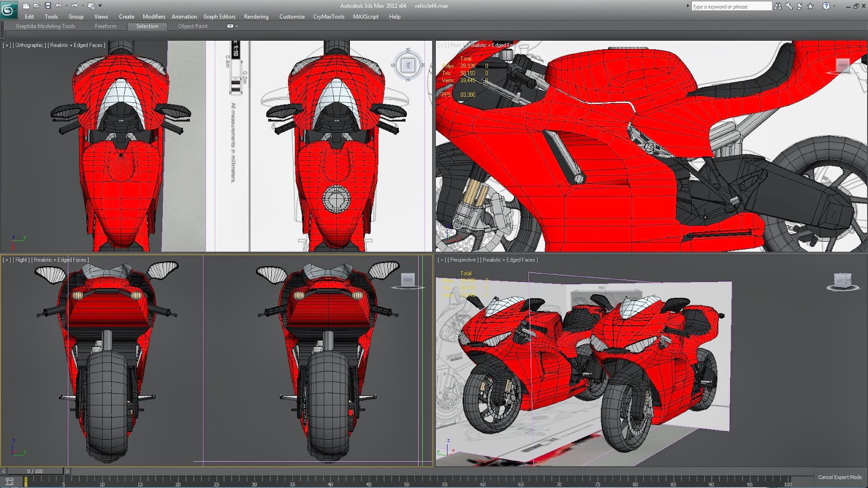Open the Perspective viewport [+] menu
Viewport: 868px width, 488px height.
pyautogui.click(x=442, y=260)
